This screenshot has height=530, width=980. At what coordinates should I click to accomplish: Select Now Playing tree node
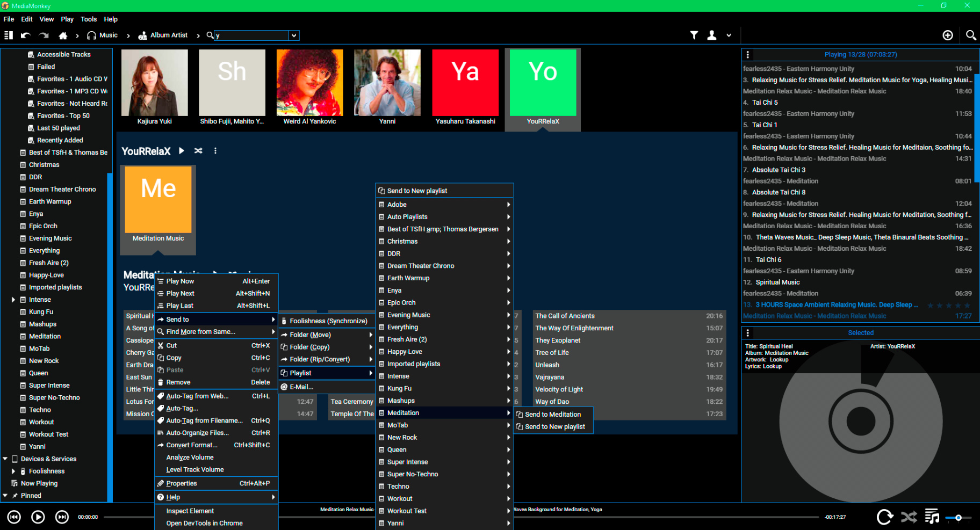[39, 484]
